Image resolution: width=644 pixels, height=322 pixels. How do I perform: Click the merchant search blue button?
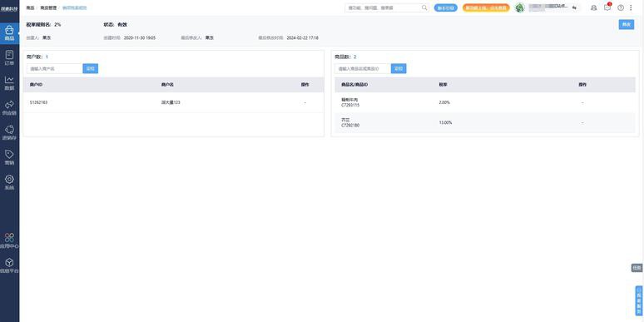pos(91,68)
